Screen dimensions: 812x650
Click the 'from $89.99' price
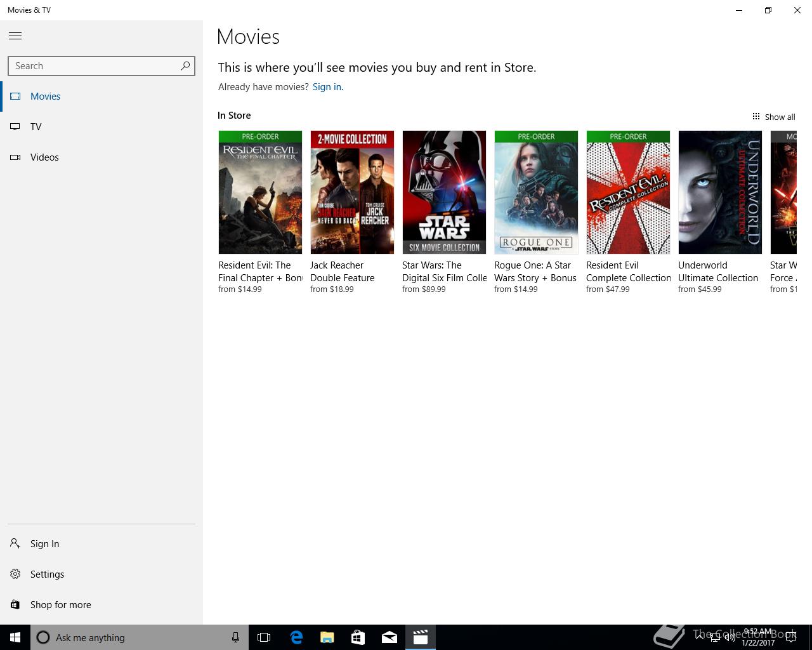click(424, 289)
